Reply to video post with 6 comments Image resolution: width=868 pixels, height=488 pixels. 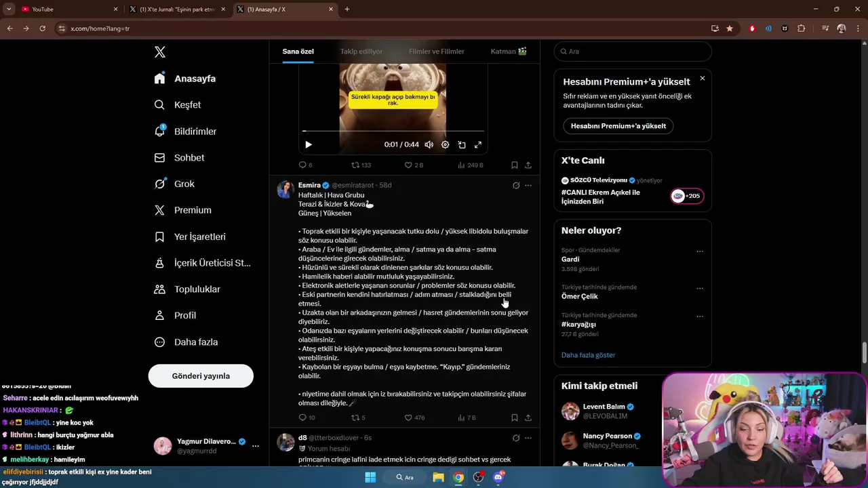click(x=305, y=165)
